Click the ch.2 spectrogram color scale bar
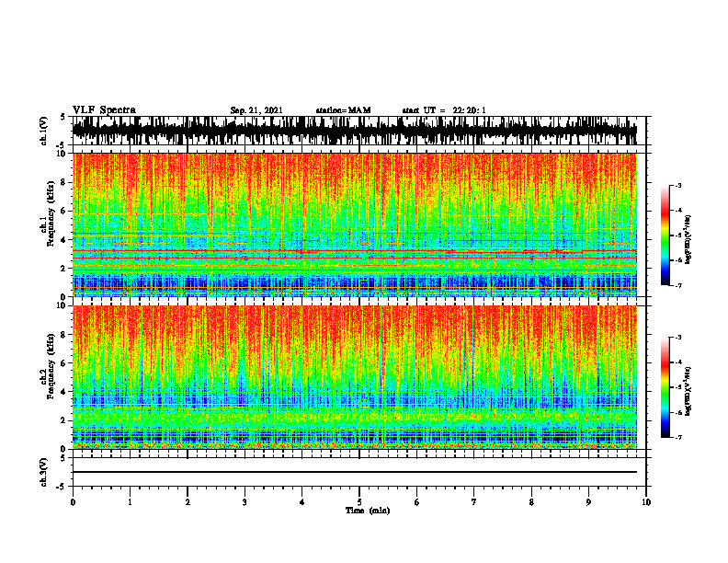Viewport: 728px width, 563px height. click(x=665, y=387)
